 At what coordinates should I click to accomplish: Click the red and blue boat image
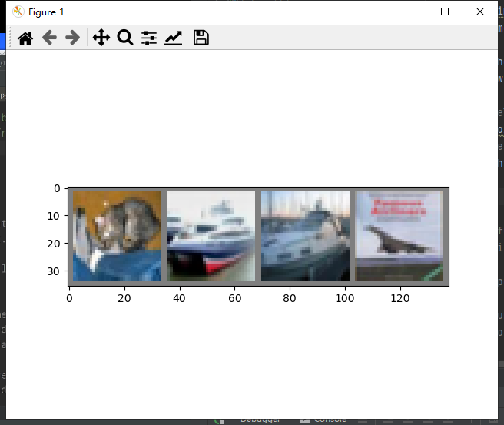click(211, 236)
